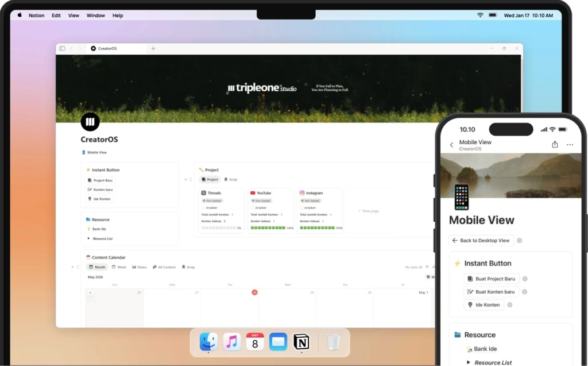Open the three-dot menu on mobile
The width and height of the screenshot is (588, 366).
(570, 145)
